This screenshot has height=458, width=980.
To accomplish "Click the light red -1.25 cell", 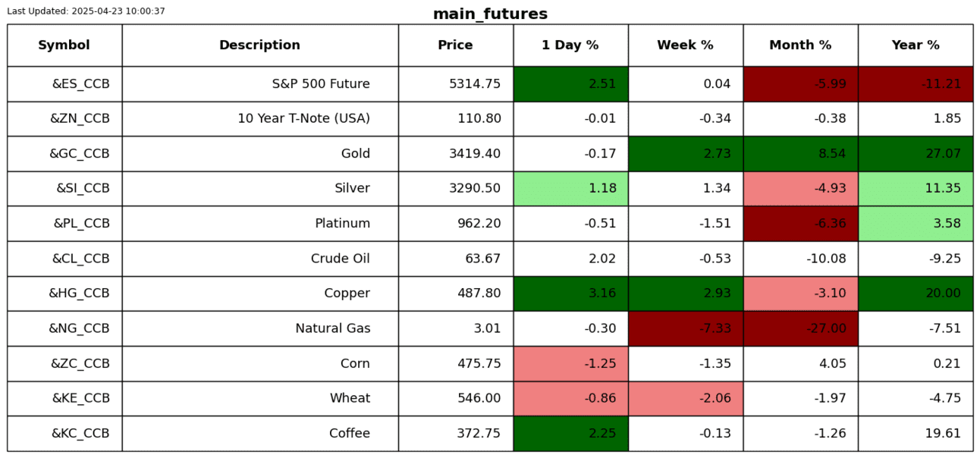I will tap(570, 363).
